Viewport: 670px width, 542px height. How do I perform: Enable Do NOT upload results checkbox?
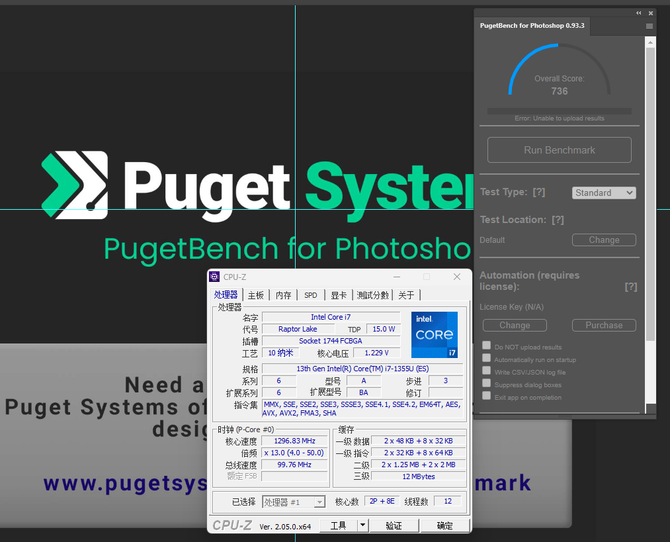[486, 345]
